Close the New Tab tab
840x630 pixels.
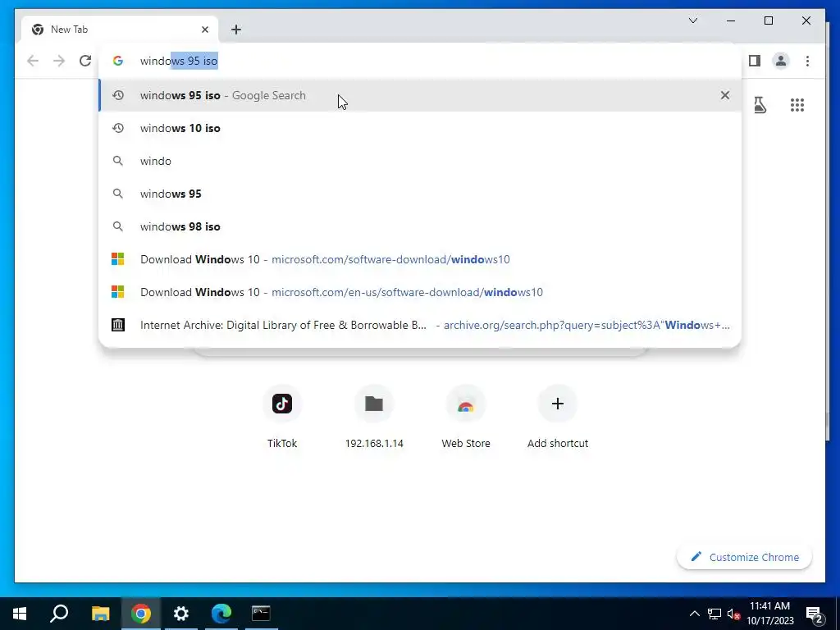pos(204,30)
